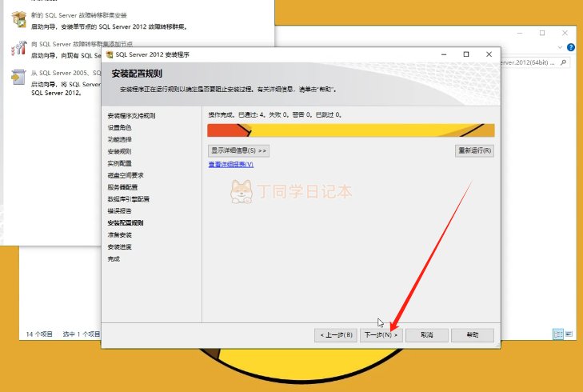
Task: Select 安装配置规则 current step
Action: 126,222
